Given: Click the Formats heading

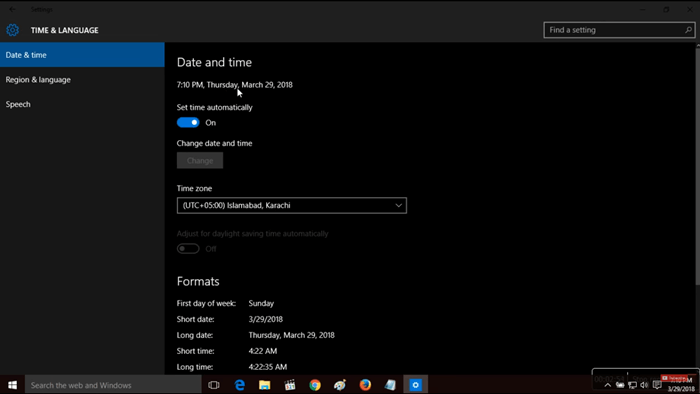Looking at the screenshot, I should pyautogui.click(x=198, y=282).
